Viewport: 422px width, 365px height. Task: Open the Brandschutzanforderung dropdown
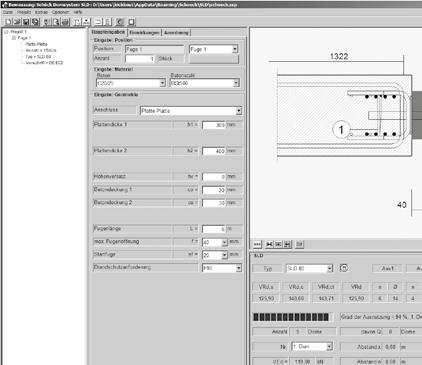pos(239,268)
